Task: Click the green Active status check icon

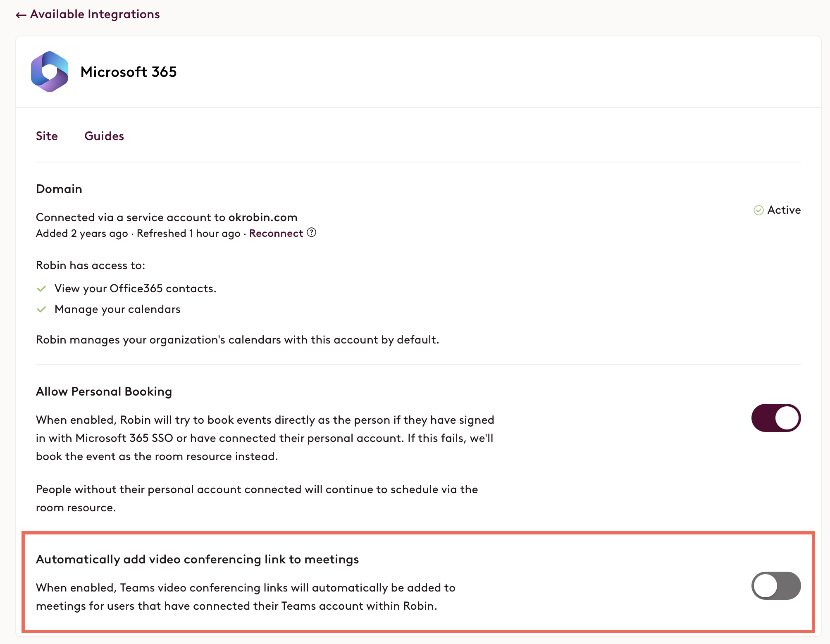Action: coord(758,210)
